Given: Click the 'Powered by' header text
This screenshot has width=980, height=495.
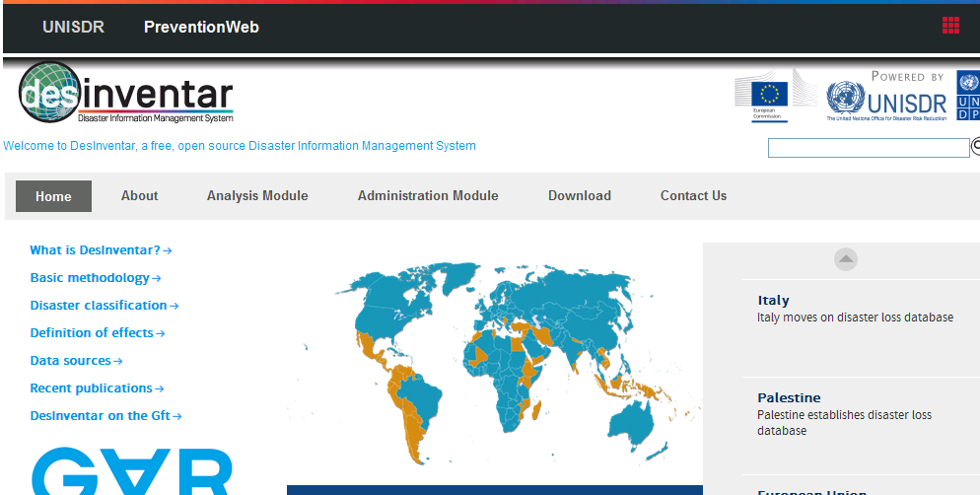Looking at the screenshot, I should (x=907, y=76).
